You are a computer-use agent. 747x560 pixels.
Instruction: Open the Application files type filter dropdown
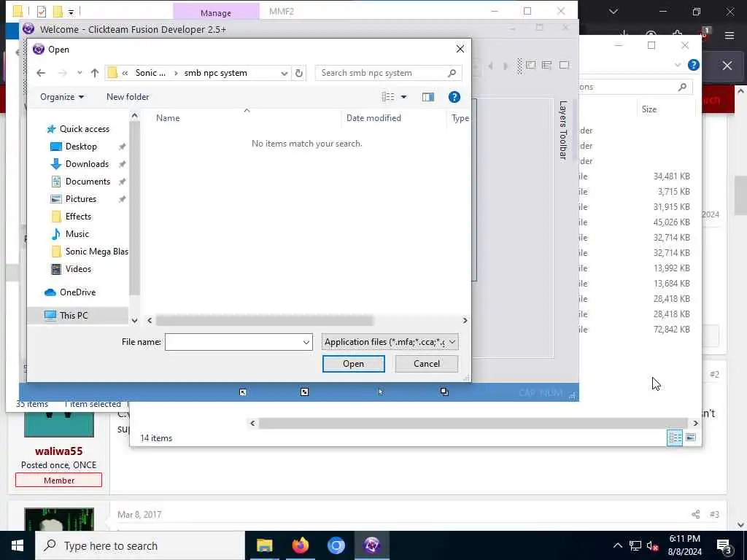(x=390, y=342)
